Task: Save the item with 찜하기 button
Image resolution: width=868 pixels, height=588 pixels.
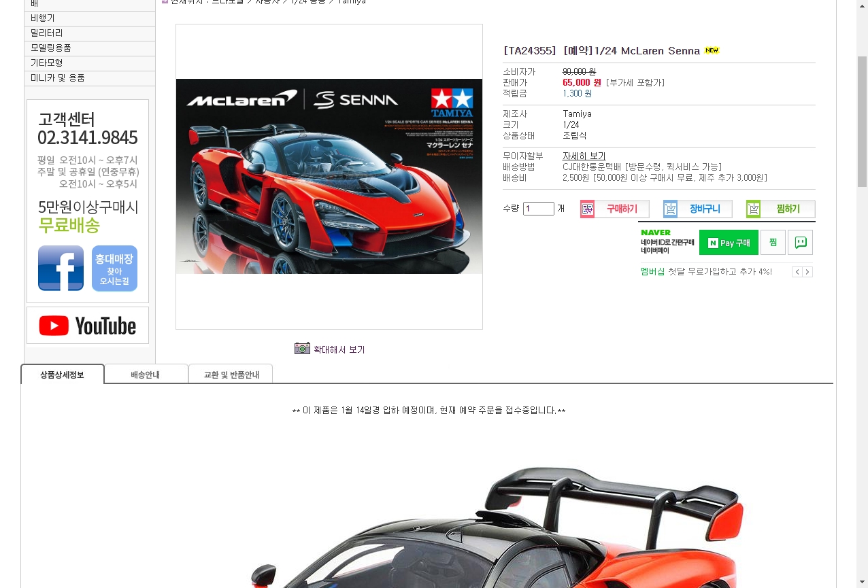Action: 780,209
